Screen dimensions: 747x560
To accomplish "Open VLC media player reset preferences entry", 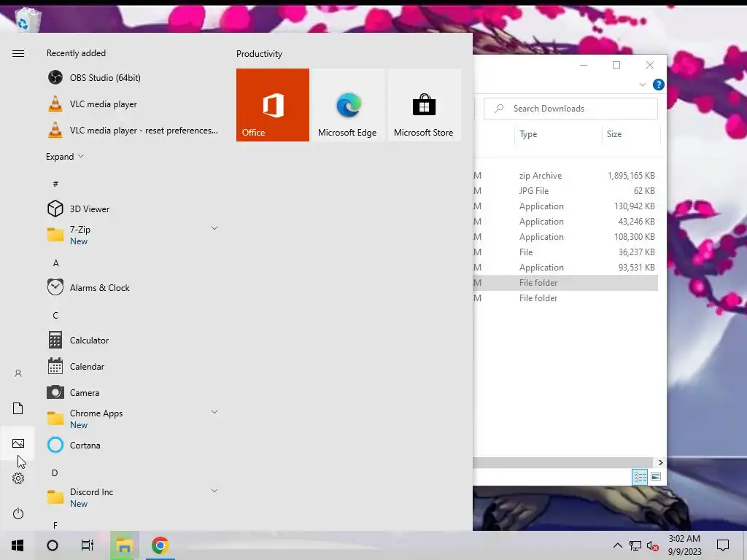I will coord(133,130).
